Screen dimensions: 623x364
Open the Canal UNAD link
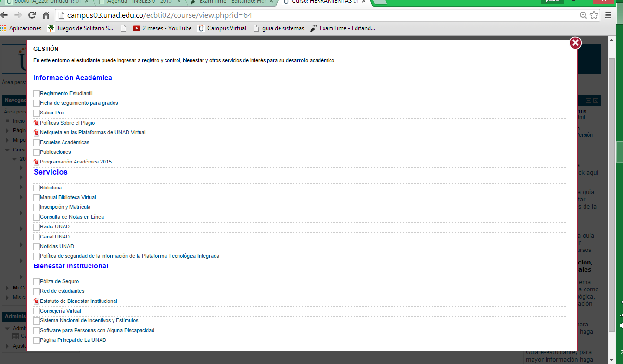point(55,237)
